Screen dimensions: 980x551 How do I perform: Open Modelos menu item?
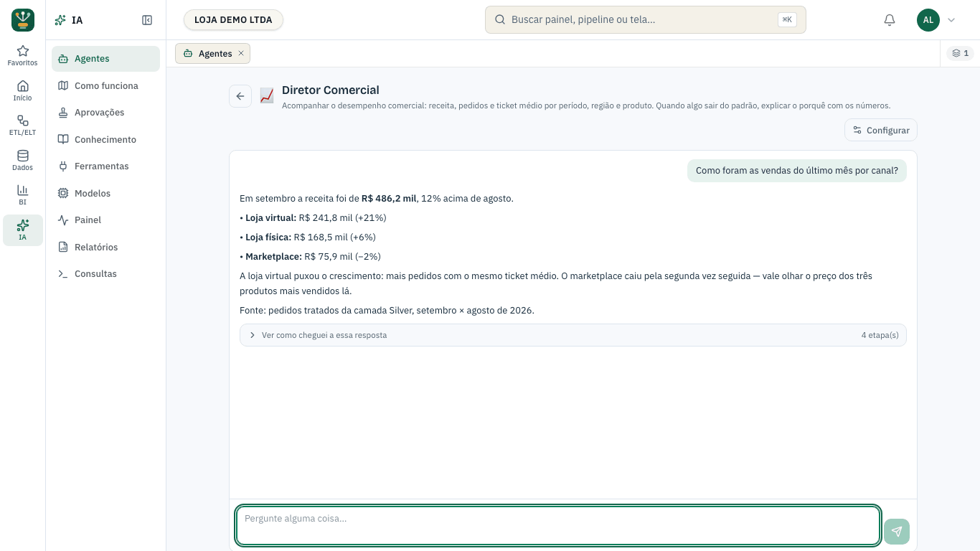(105, 193)
